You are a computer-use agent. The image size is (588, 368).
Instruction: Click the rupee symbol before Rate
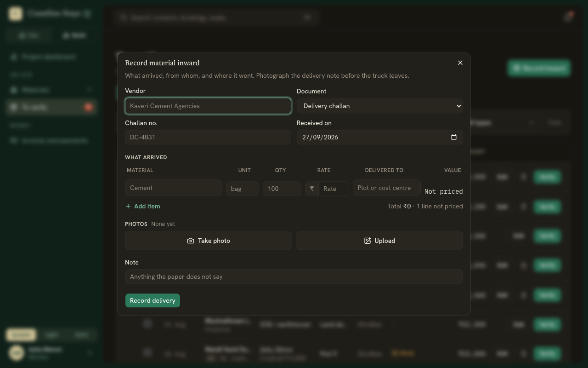(x=312, y=189)
